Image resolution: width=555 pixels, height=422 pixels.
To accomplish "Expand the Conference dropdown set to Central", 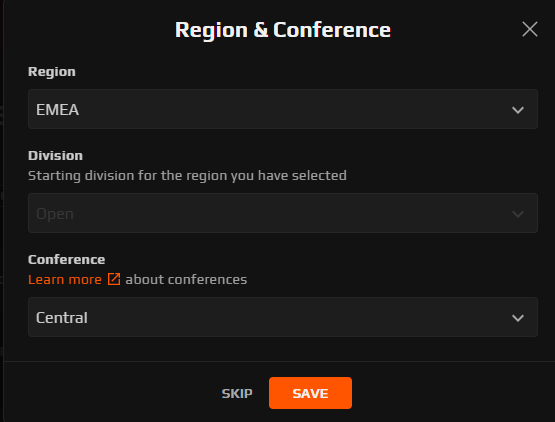I will tap(283, 317).
